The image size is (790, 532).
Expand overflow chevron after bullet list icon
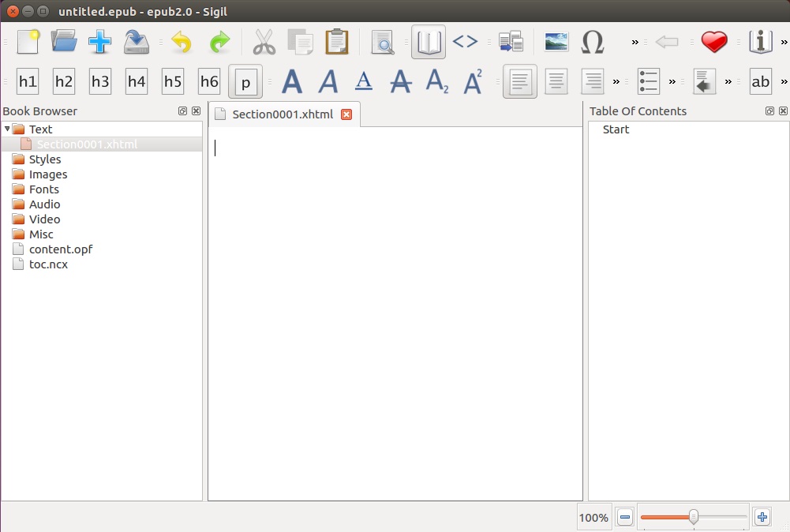click(x=672, y=81)
